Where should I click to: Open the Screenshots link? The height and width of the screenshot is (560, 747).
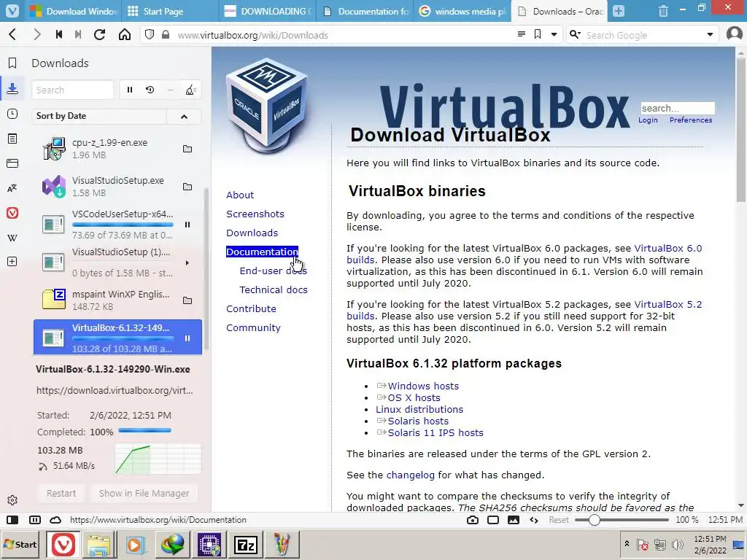[255, 214]
